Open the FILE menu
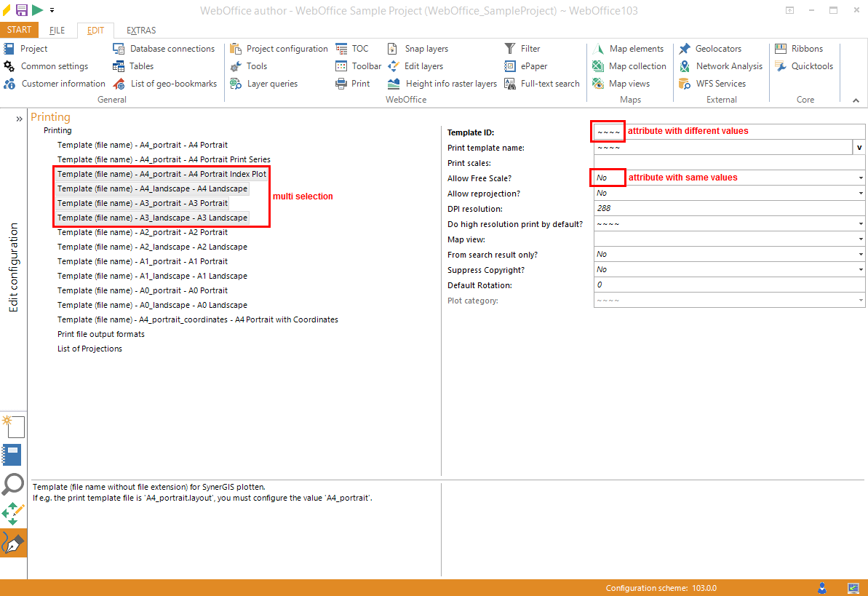868x596 pixels. pos(57,31)
